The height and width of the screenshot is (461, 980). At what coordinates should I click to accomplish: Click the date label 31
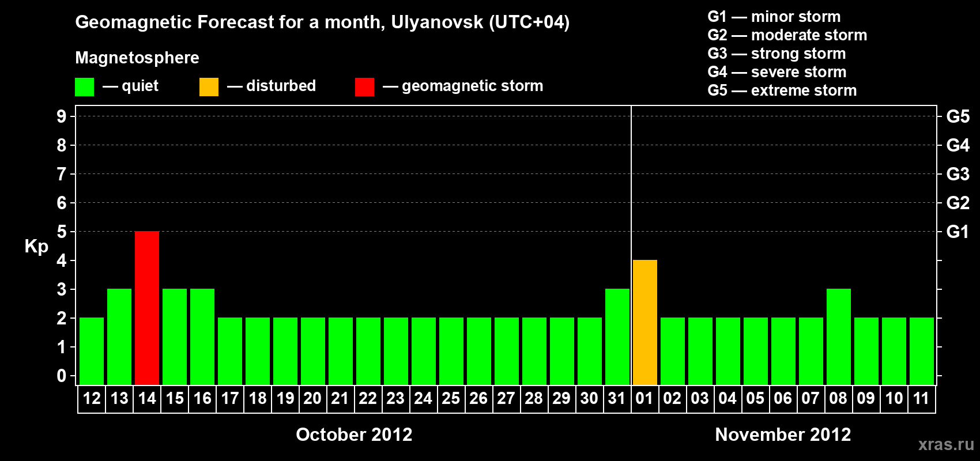coord(617,398)
